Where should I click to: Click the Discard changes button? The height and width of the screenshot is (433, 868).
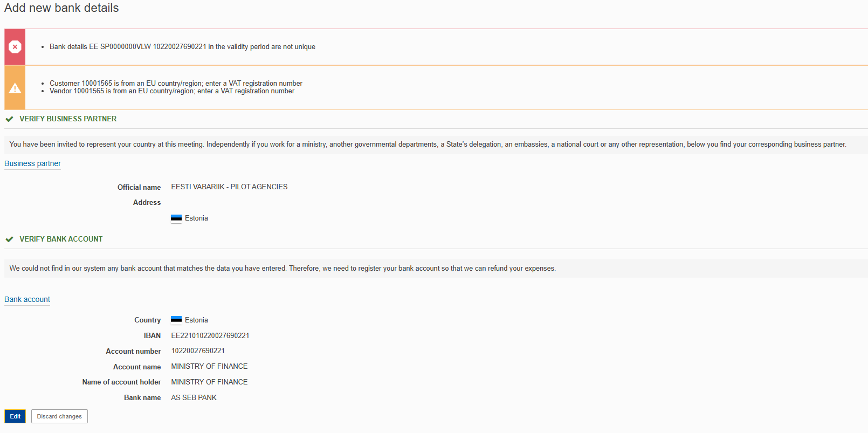click(x=59, y=416)
